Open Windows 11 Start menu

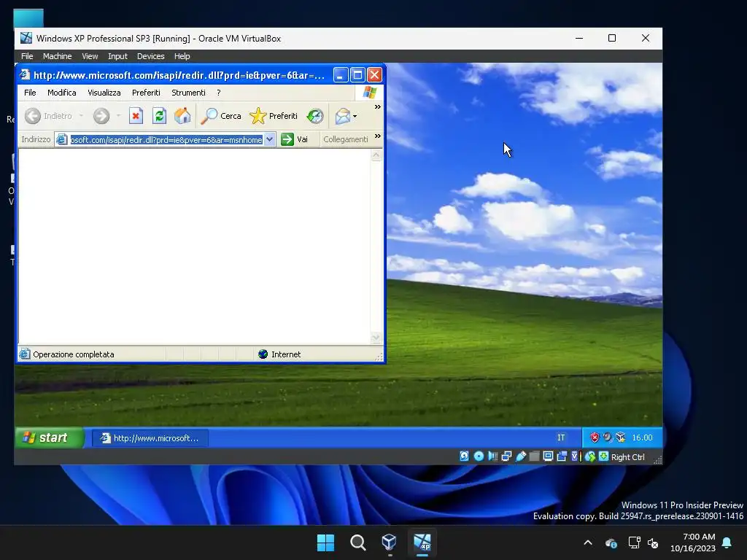click(326, 542)
